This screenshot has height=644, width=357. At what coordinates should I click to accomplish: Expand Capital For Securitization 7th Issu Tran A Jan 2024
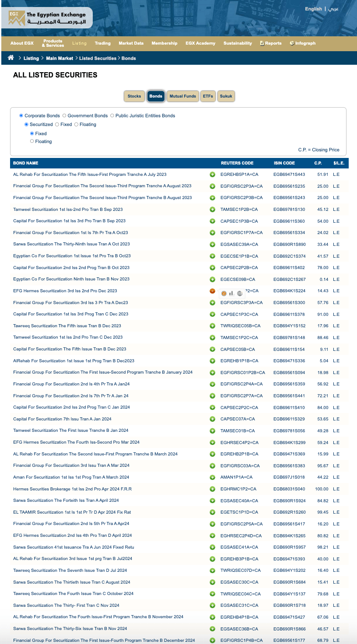click(x=212, y=419)
